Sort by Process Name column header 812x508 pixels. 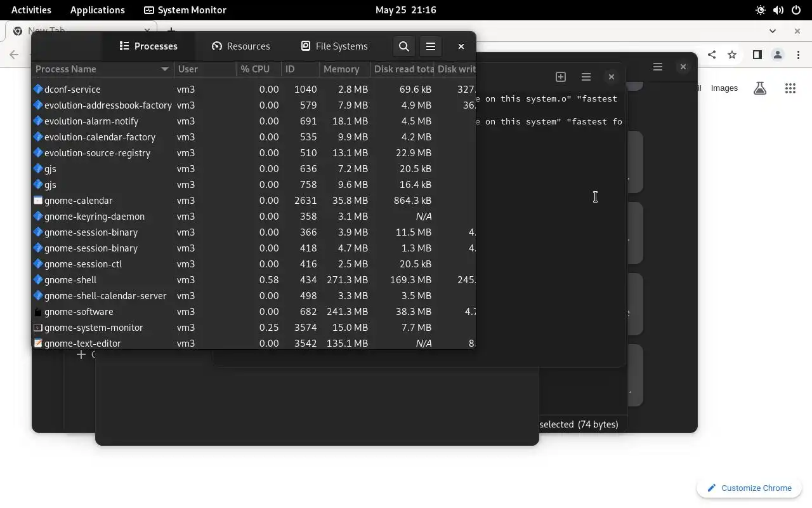click(103, 69)
